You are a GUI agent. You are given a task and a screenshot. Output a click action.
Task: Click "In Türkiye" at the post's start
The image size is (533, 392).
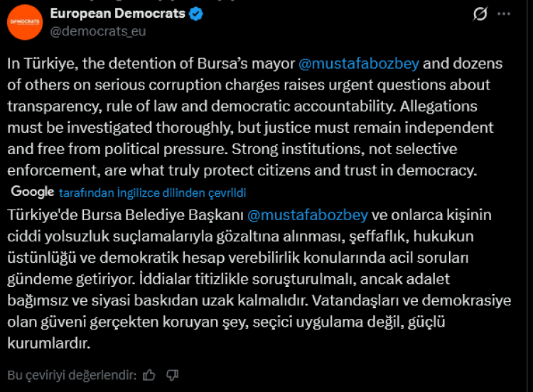tap(42, 64)
